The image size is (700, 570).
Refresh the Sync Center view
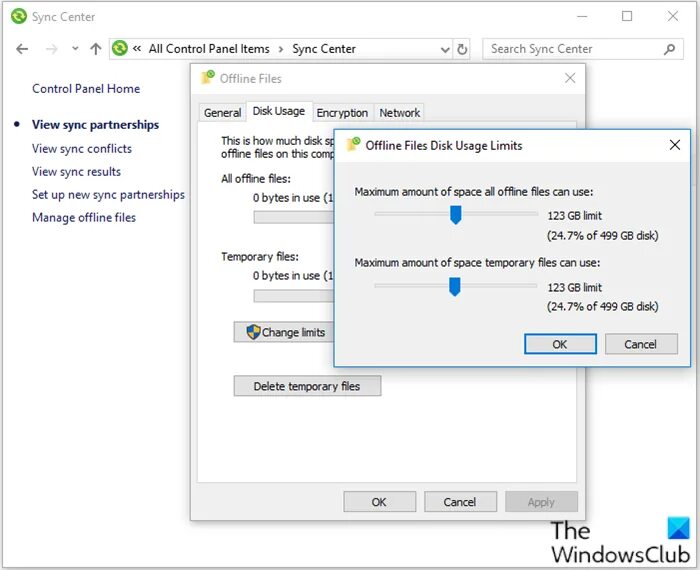click(462, 49)
